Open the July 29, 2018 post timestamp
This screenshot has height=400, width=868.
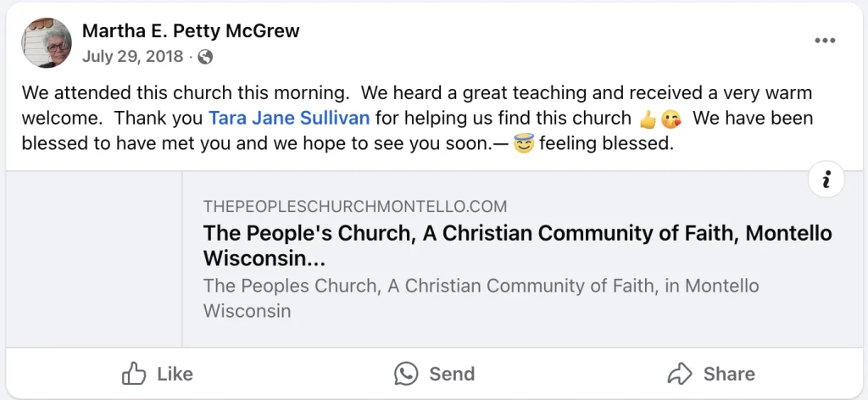pos(132,58)
